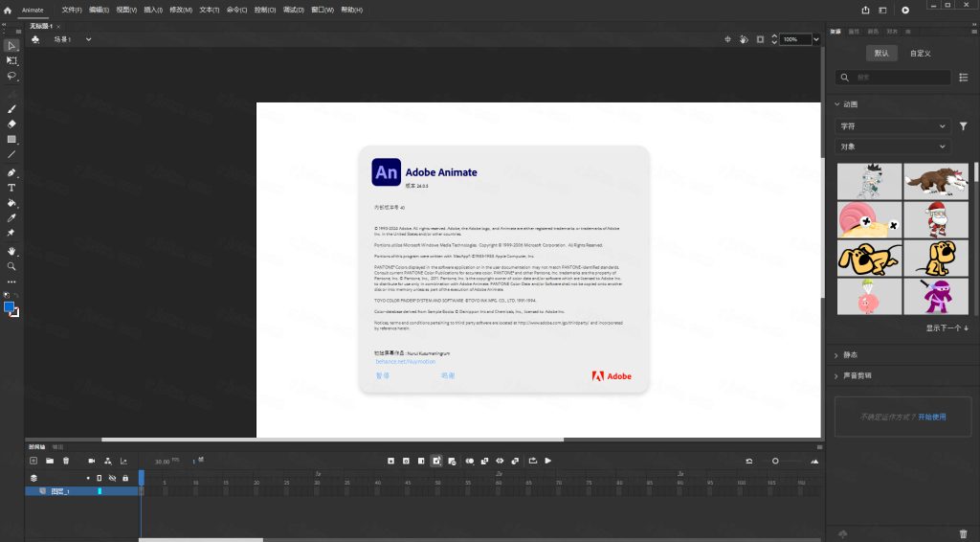Screen dimensions: 980x542
Task: Click the blue fill color swatch
Action: [x=10, y=307]
